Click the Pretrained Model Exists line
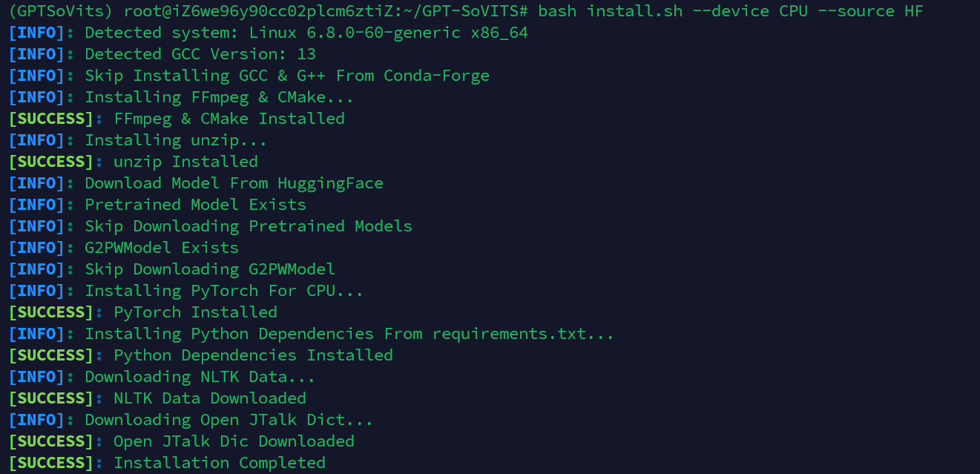980x474 pixels. 157,205
